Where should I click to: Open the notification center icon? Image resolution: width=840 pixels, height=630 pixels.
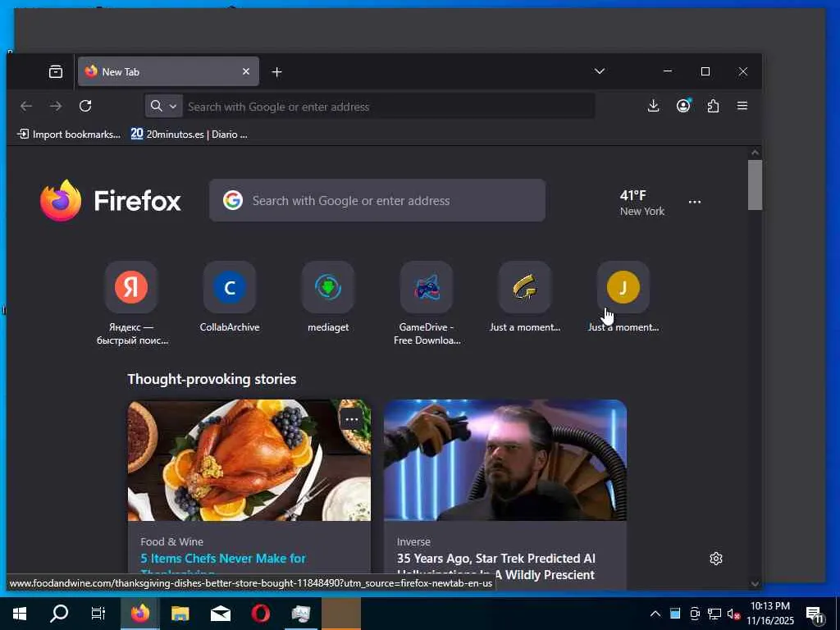tap(814, 614)
